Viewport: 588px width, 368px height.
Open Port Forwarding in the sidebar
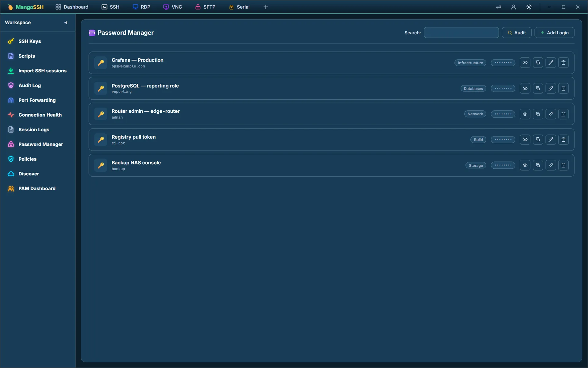click(38, 100)
